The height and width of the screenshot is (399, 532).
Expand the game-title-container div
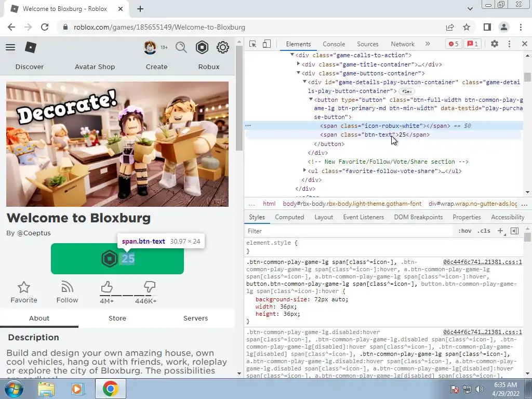tap(298, 64)
